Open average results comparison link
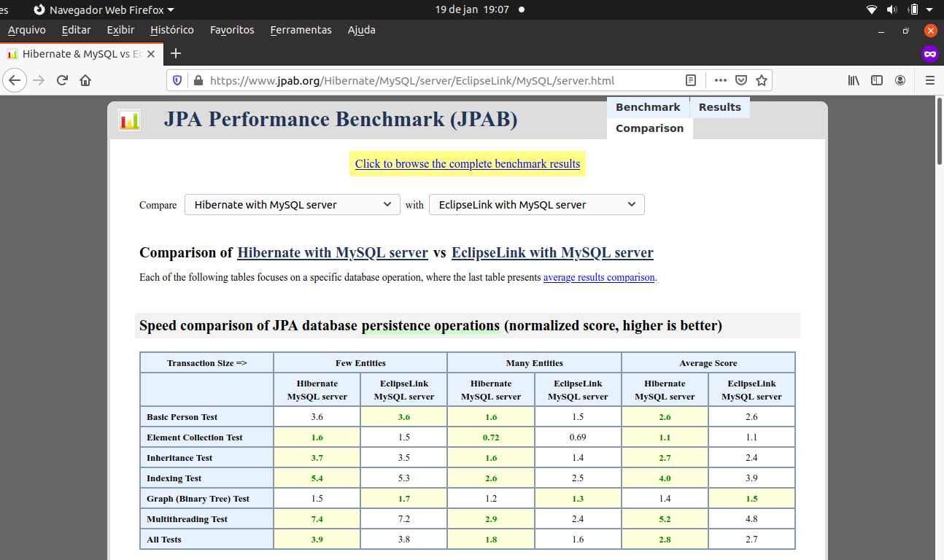This screenshot has width=944, height=560. coord(599,278)
